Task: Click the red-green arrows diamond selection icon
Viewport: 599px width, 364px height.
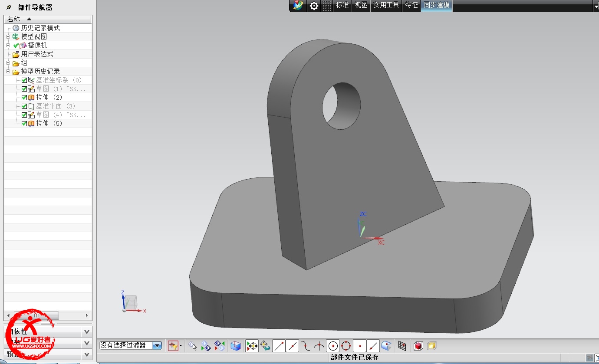Action: (x=220, y=346)
